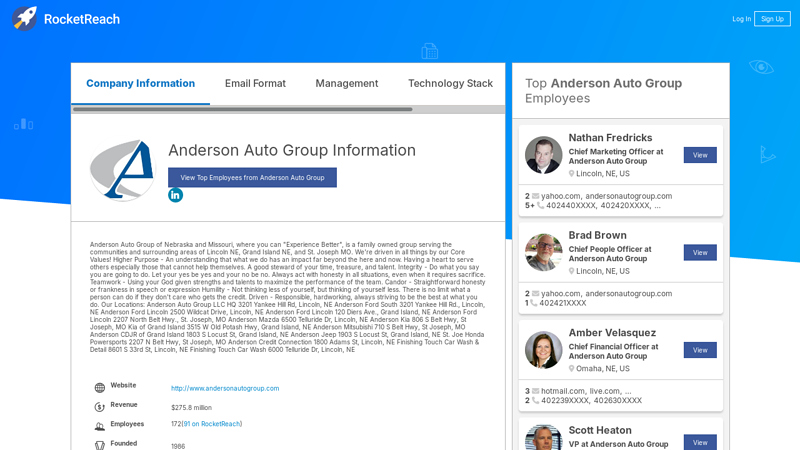Click the Anderson Auto Group Information heading
The width and height of the screenshot is (800, 450).
292,150
